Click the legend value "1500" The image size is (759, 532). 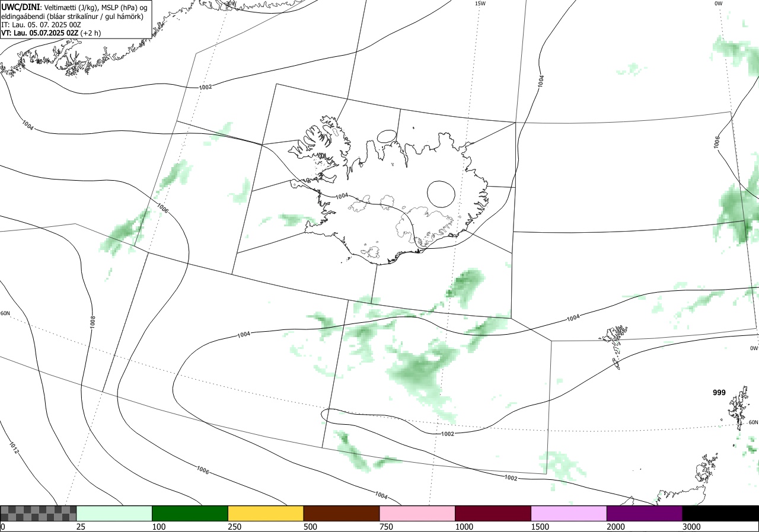540,527
